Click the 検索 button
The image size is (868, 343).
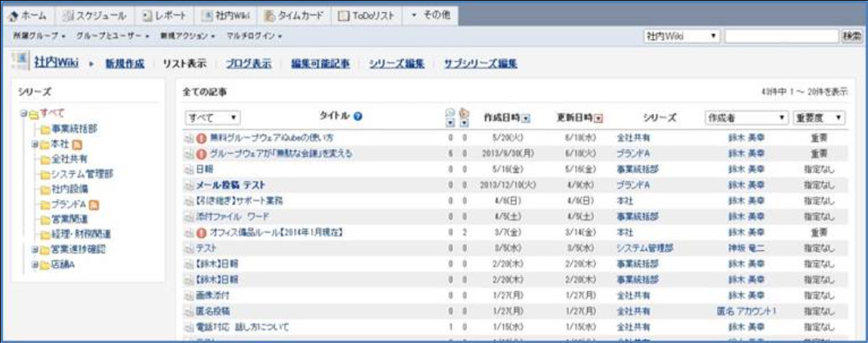tap(851, 36)
